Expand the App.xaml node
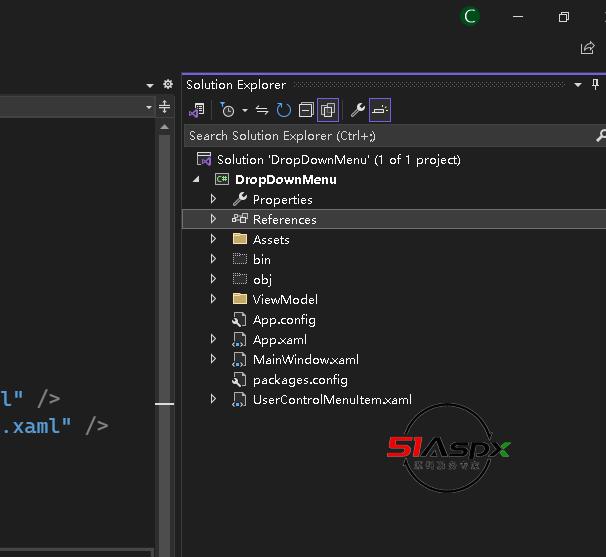Viewport: 606px width, 557px height. [x=213, y=339]
